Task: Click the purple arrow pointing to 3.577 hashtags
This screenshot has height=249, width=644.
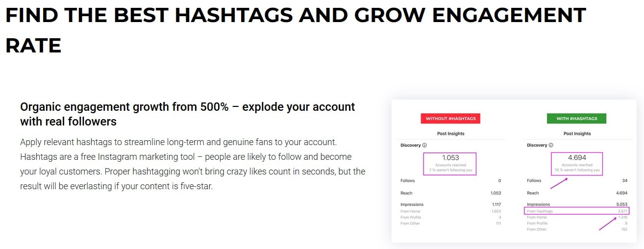Action: tap(608, 224)
